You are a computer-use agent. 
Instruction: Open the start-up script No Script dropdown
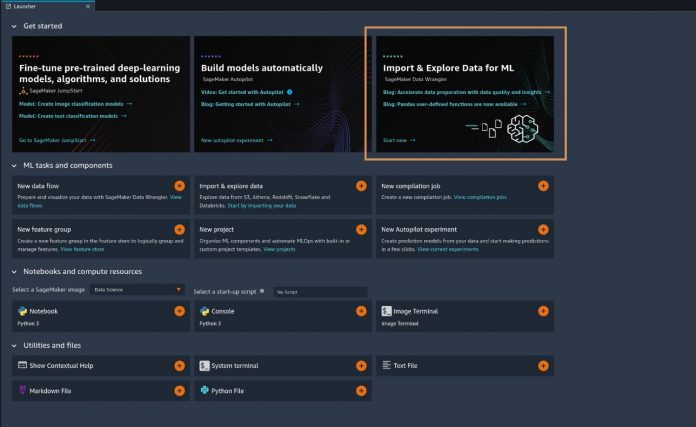(320, 292)
